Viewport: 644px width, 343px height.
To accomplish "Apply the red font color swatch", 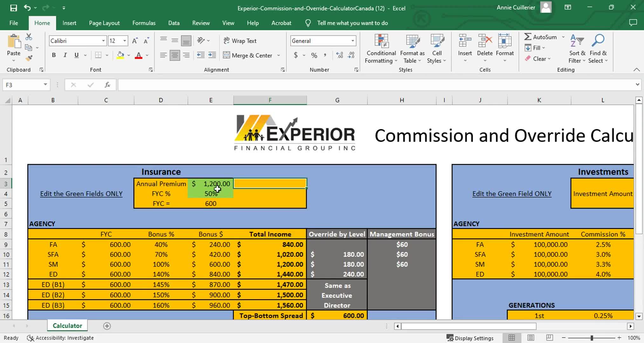I will (x=139, y=55).
